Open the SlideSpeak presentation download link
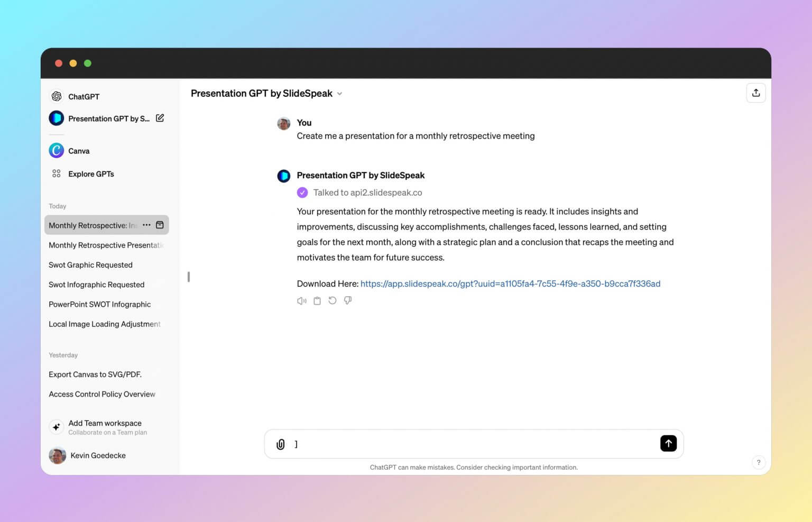This screenshot has width=812, height=522. pyautogui.click(x=510, y=283)
